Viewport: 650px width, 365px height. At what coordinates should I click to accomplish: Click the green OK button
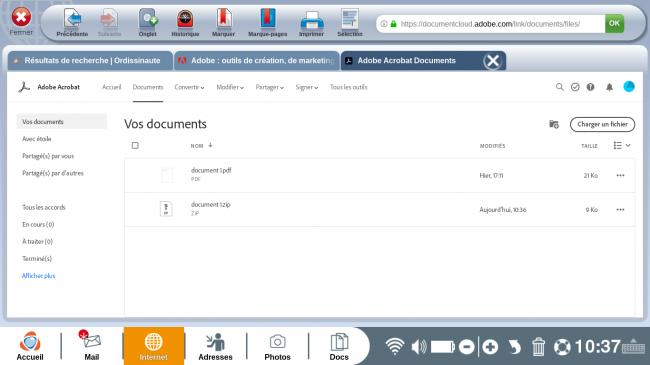pos(614,24)
